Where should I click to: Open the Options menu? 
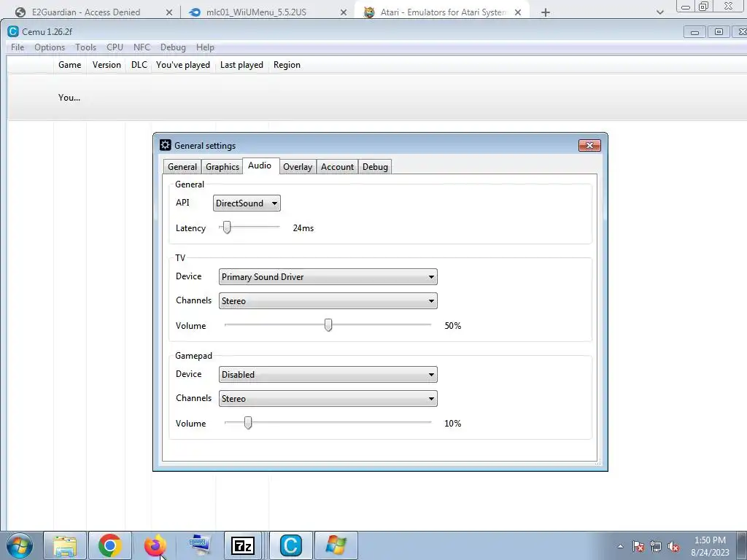coord(50,47)
